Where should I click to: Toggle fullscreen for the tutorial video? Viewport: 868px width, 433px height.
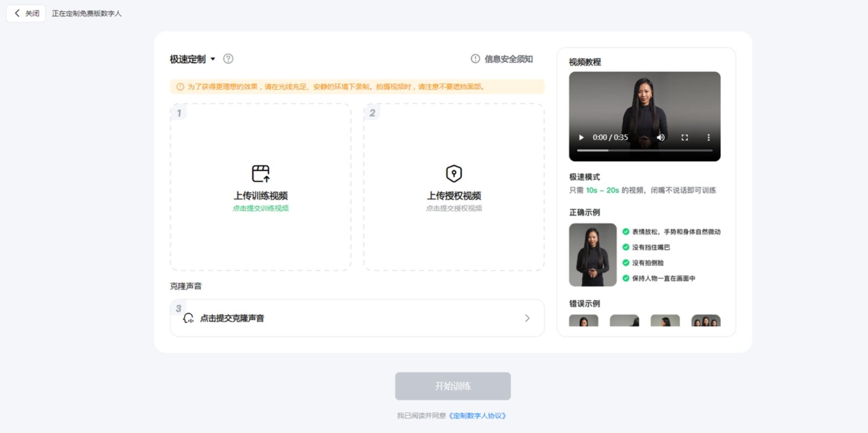[x=684, y=138]
